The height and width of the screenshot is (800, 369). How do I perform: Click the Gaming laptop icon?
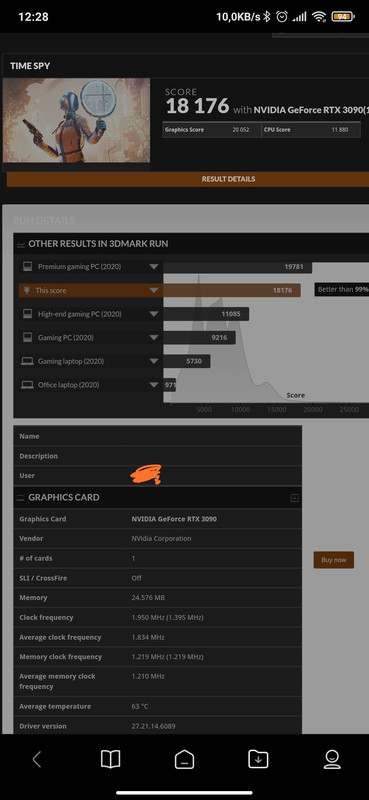pos(28,361)
